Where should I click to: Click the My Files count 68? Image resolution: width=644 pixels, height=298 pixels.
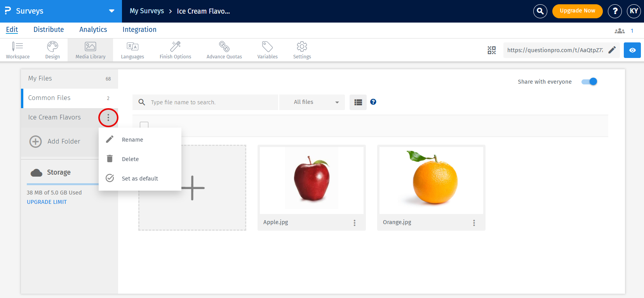(108, 79)
